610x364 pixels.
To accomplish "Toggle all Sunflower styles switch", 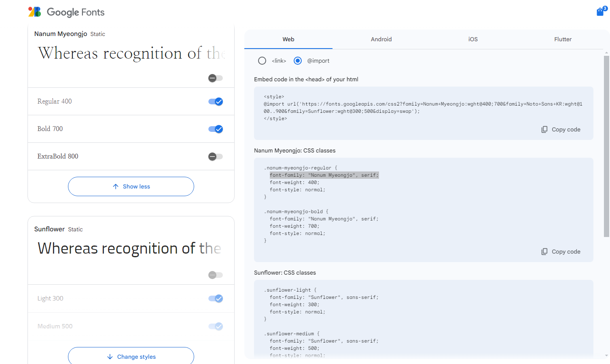I will (x=216, y=275).
